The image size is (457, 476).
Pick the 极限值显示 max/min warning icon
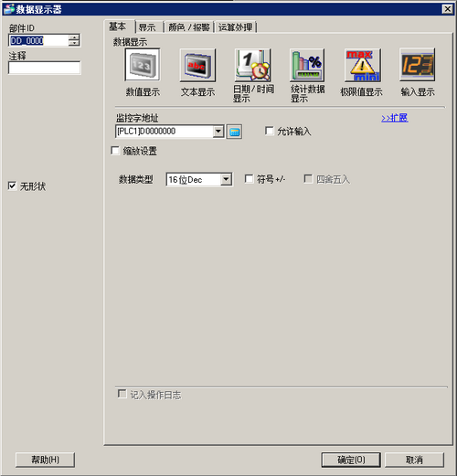[363, 65]
